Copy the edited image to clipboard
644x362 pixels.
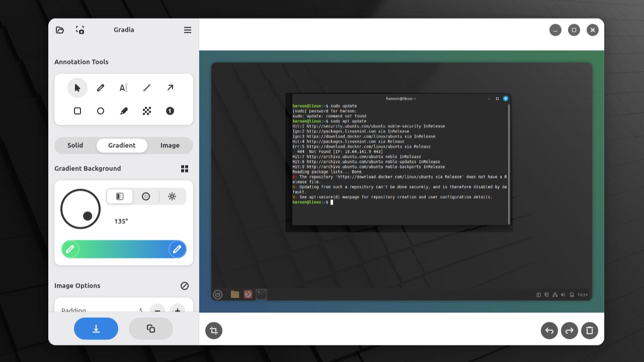click(151, 328)
